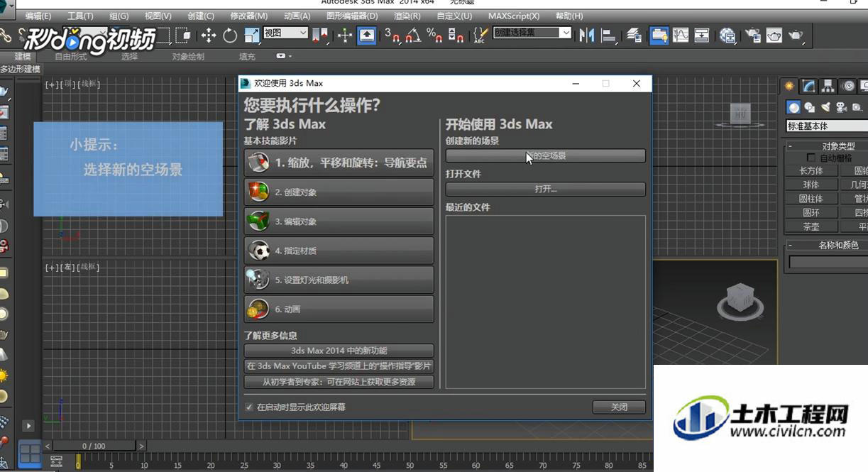
Task: Open the MAXScript(X) menu
Action: (x=514, y=16)
